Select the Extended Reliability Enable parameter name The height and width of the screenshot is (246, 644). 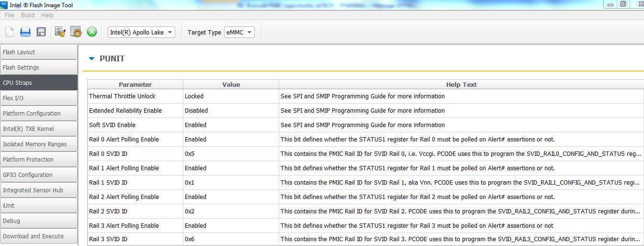pos(125,111)
